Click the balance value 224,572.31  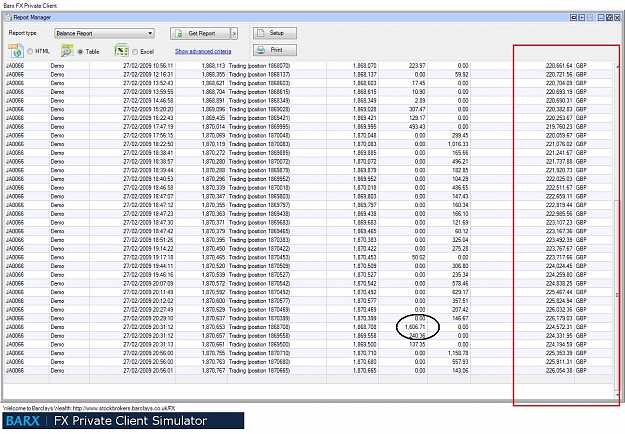[559, 327]
